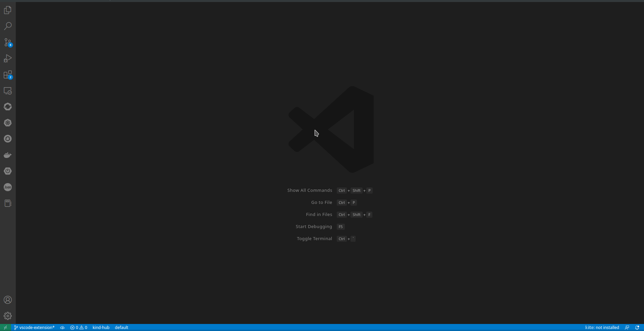Open the notebook icon at activity bar bottom

(8, 203)
